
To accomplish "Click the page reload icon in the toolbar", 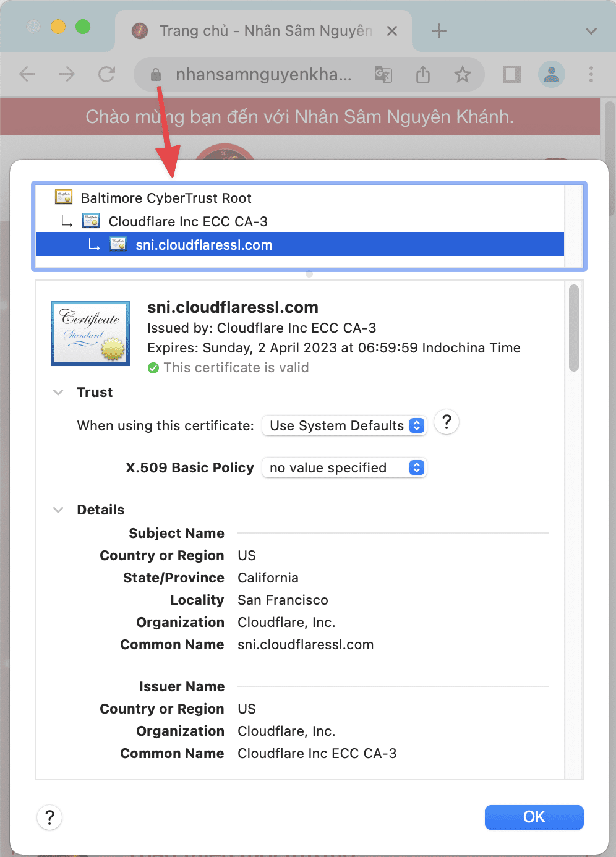I will tap(106, 74).
